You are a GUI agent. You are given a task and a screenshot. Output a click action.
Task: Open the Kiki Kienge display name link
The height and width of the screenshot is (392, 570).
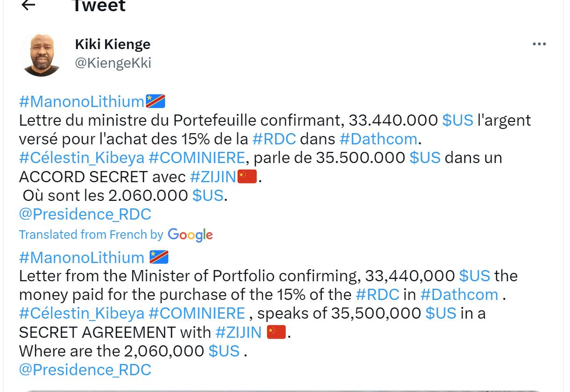[x=113, y=44]
